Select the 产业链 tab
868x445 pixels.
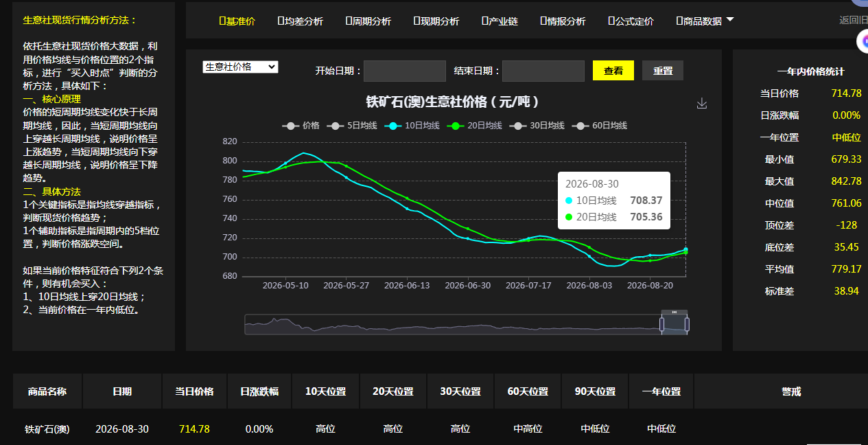[x=500, y=21]
